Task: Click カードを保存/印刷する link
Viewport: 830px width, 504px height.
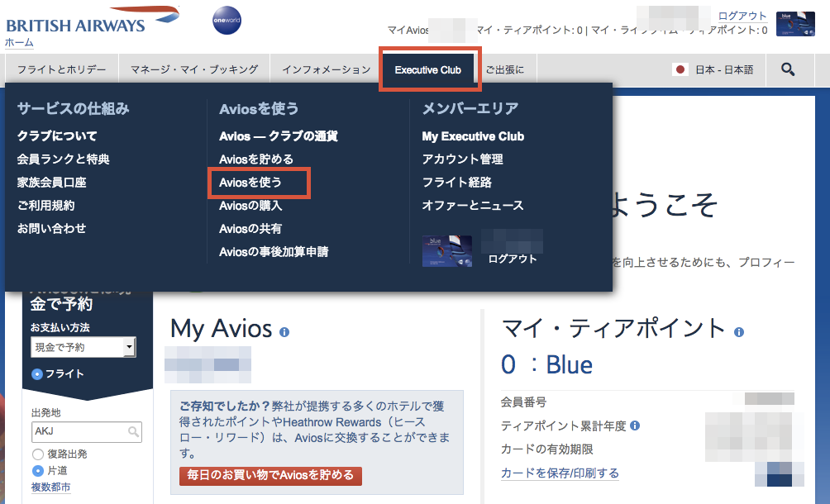Action: coord(560,473)
